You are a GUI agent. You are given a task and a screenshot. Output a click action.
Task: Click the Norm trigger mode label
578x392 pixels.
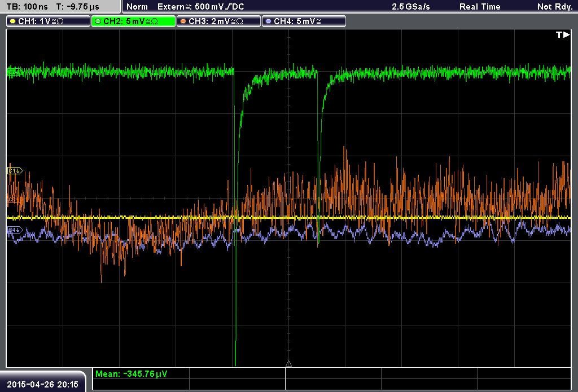click(137, 7)
